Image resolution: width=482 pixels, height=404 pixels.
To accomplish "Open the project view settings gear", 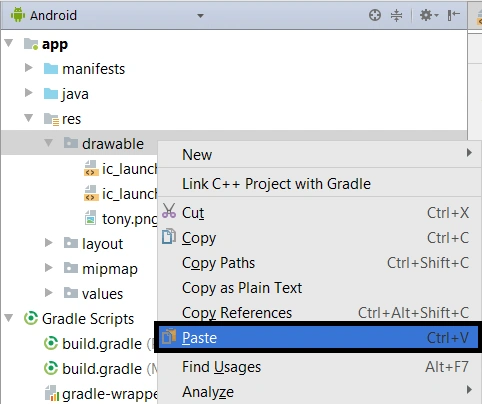I will (429, 15).
